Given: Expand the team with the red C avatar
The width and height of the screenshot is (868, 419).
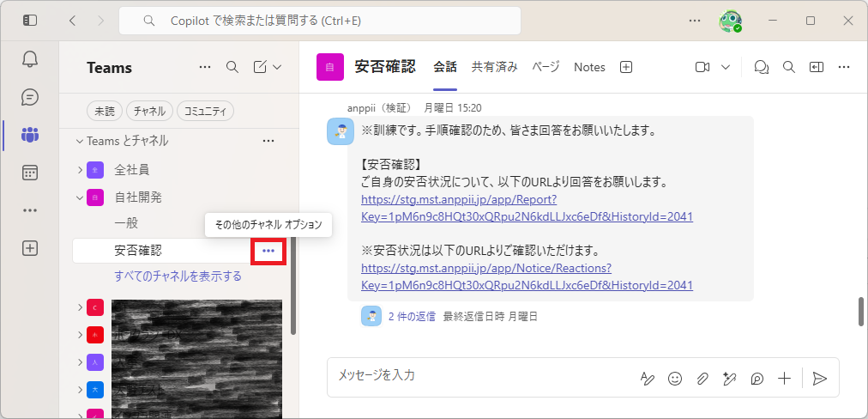Looking at the screenshot, I should [x=80, y=307].
